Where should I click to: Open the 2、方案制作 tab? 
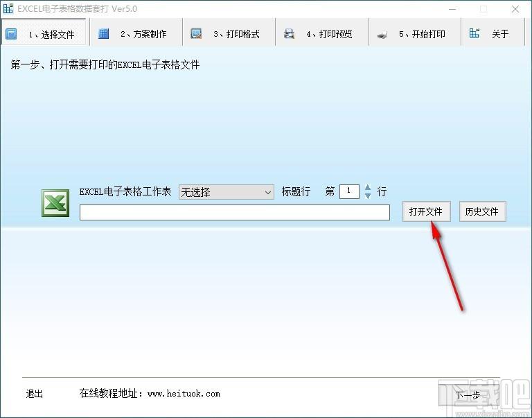tap(136, 33)
